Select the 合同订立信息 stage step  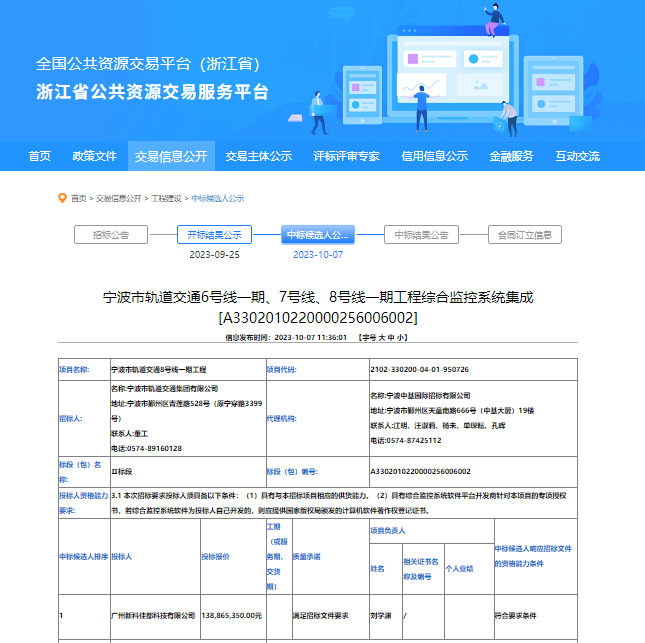click(x=525, y=235)
